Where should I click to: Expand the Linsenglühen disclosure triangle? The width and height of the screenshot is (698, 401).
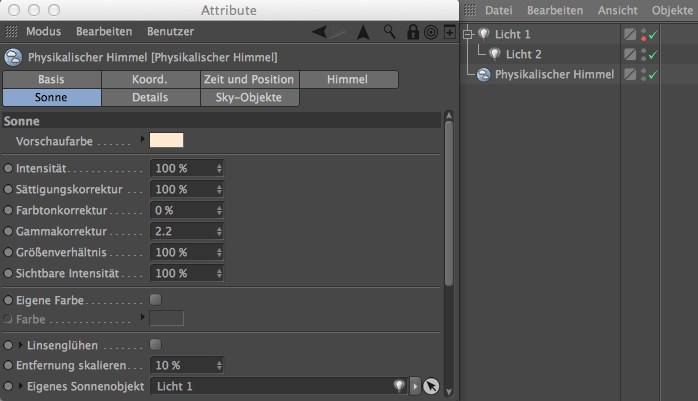[x=19, y=345]
